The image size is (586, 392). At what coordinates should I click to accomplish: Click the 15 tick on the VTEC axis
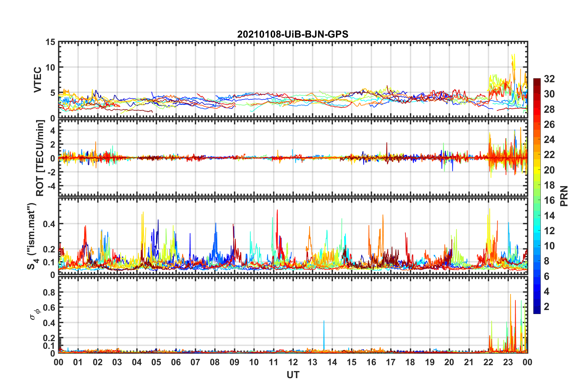tap(50, 42)
